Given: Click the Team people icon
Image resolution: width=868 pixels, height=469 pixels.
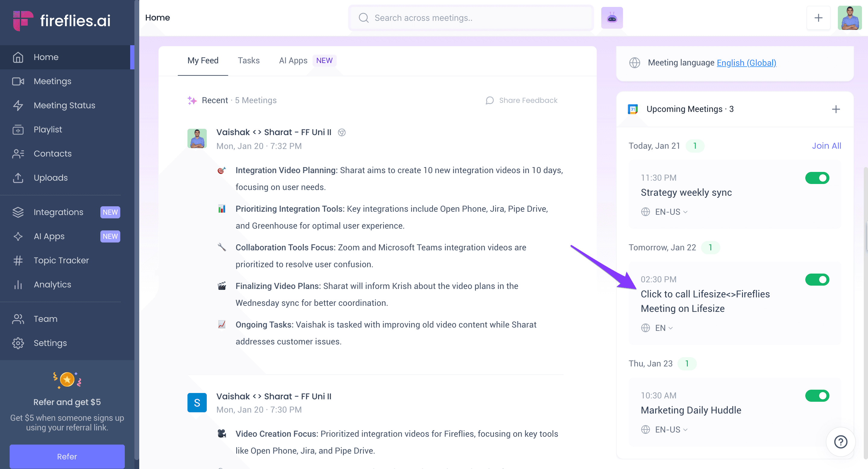Looking at the screenshot, I should (18, 319).
